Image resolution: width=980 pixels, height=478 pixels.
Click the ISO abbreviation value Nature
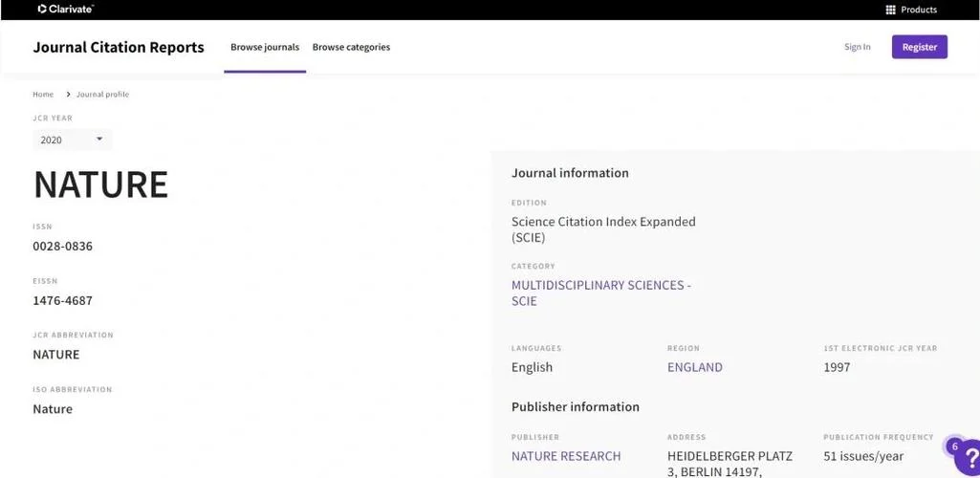[x=53, y=409]
